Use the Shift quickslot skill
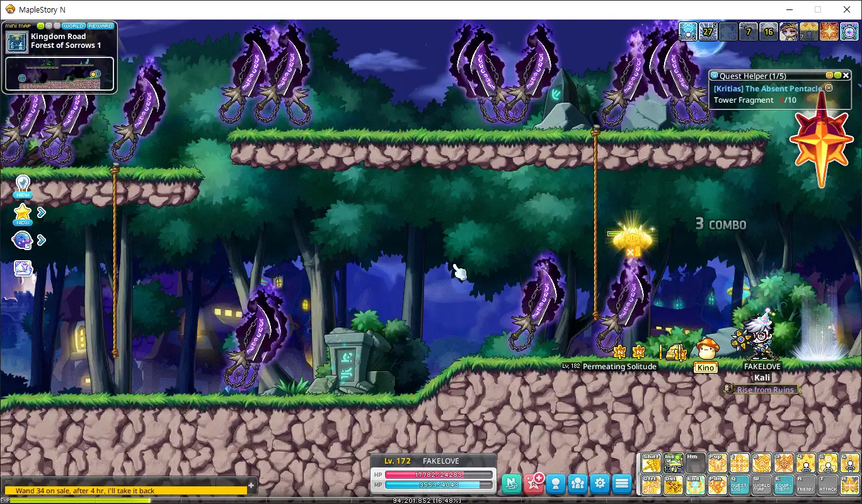Image resolution: width=862 pixels, height=504 pixels. 652,463
